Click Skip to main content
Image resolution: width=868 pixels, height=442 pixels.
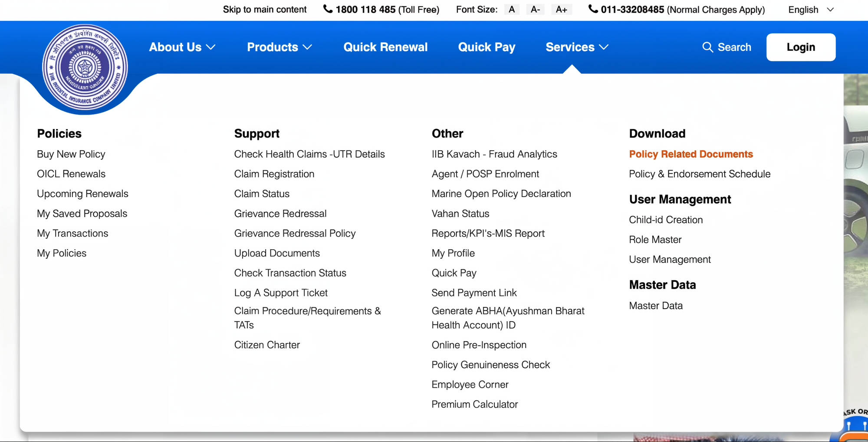pyautogui.click(x=265, y=9)
